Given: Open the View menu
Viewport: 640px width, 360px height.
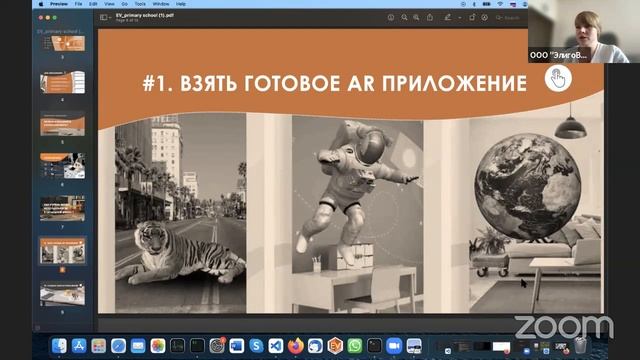Looking at the screenshot, I should tap(109, 4).
